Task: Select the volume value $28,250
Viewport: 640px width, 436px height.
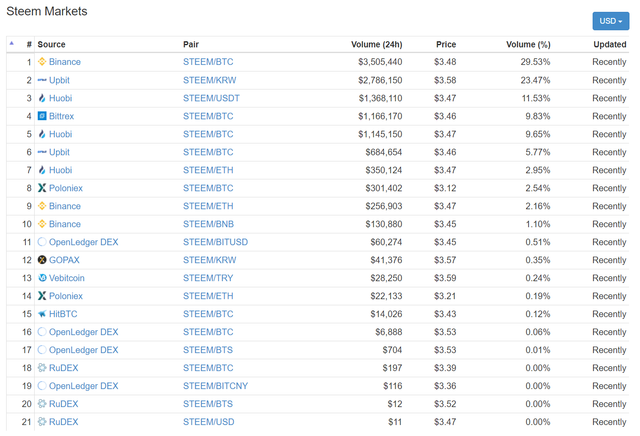Action: [x=386, y=278]
